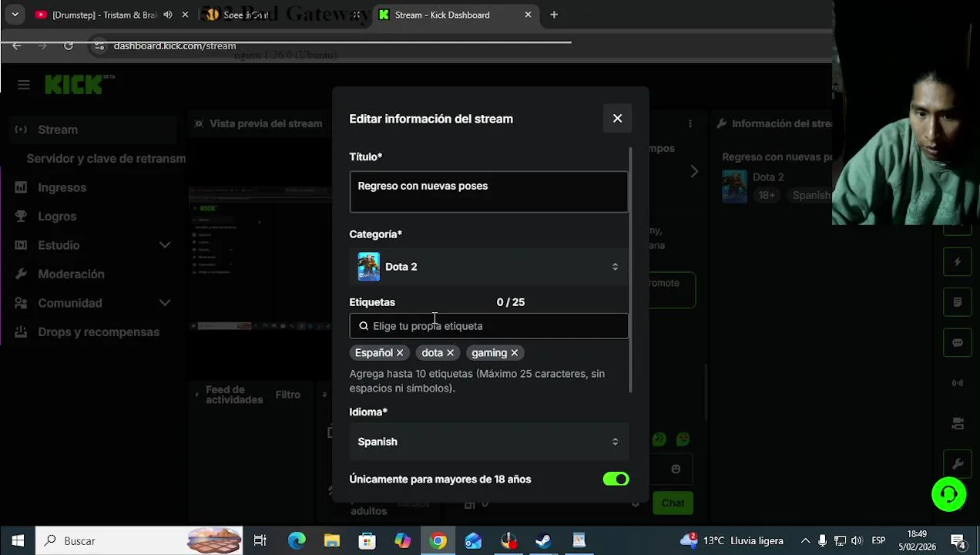
Task: Click the chat bubble icon in right rail
Action: (958, 343)
